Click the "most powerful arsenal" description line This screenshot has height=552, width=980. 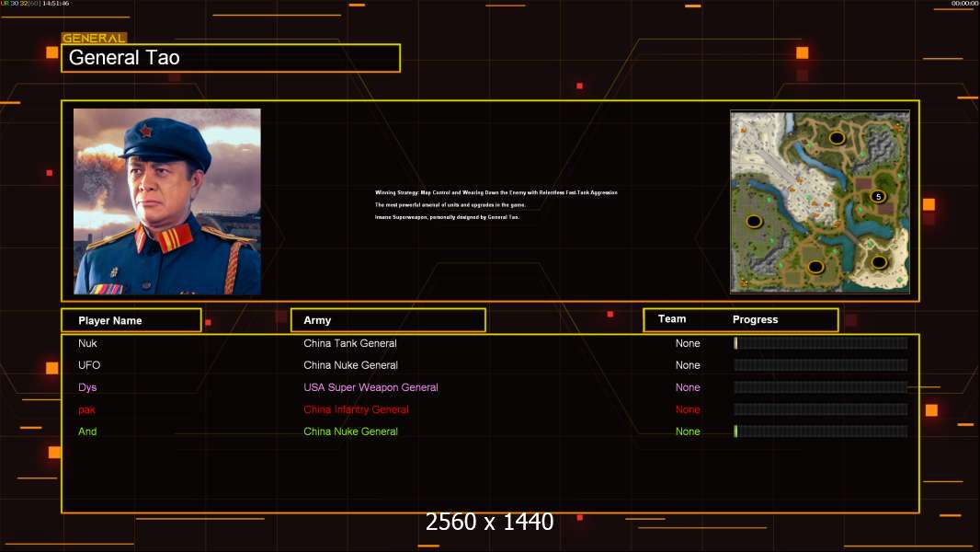click(450, 204)
